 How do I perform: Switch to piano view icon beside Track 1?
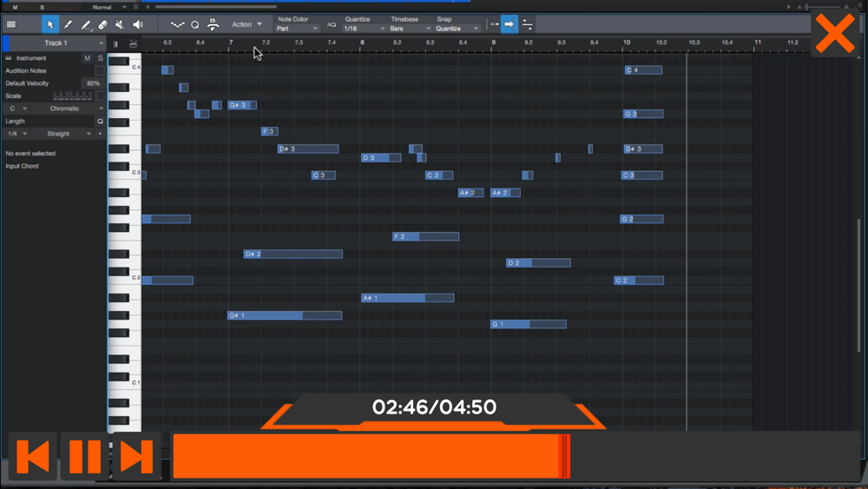click(115, 43)
